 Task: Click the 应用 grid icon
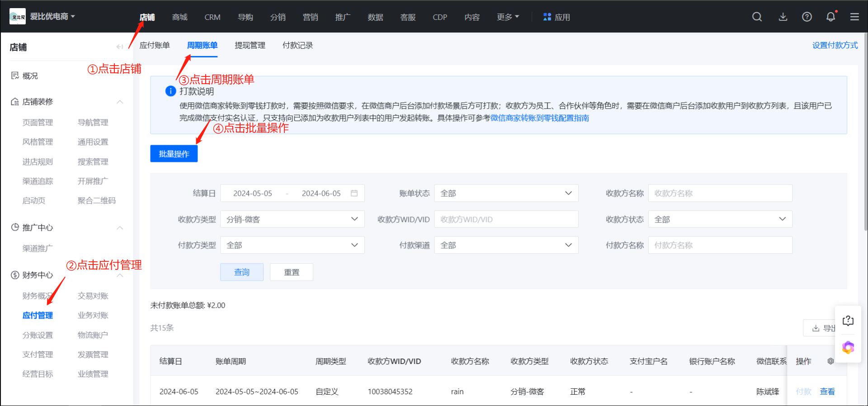pos(547,17)
